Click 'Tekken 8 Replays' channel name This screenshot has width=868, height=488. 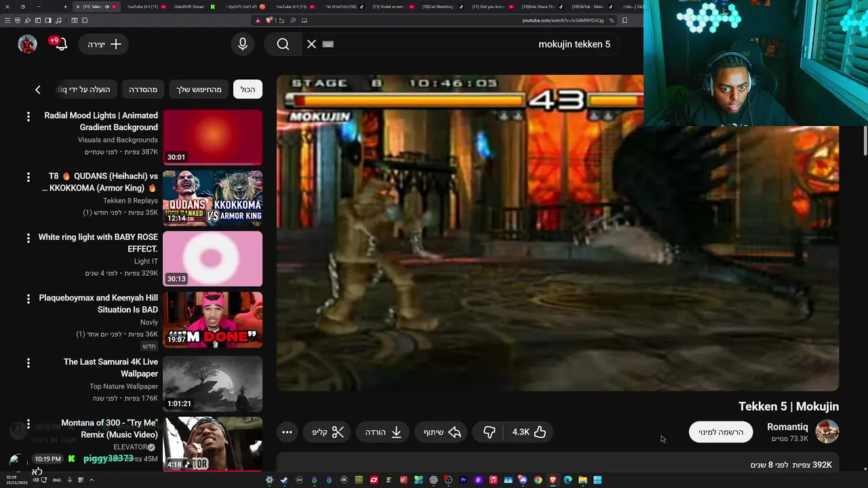[x=130, y=201]
